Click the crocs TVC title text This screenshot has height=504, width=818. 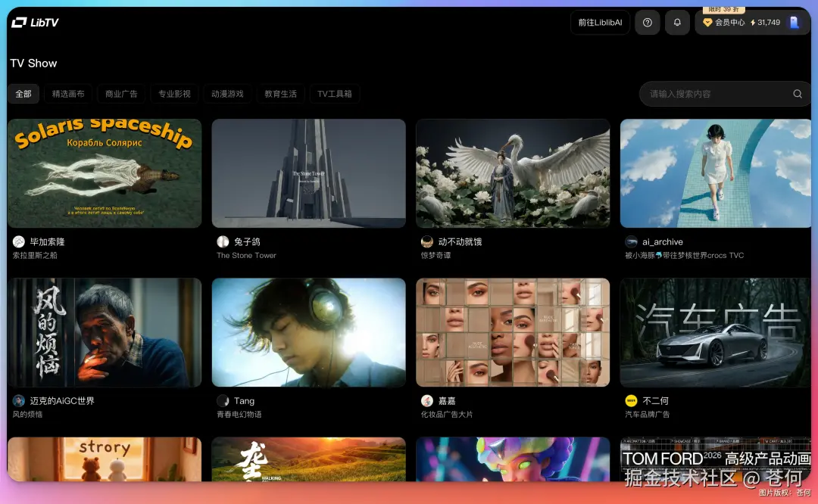pyautogui.click(x=685, y=255)
